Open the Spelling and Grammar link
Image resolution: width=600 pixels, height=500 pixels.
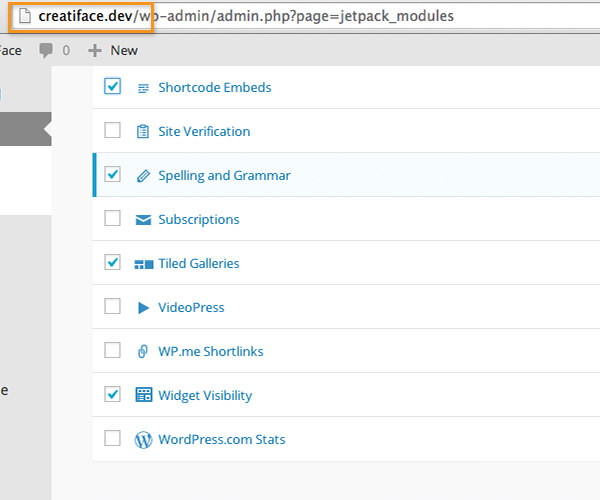224,176
